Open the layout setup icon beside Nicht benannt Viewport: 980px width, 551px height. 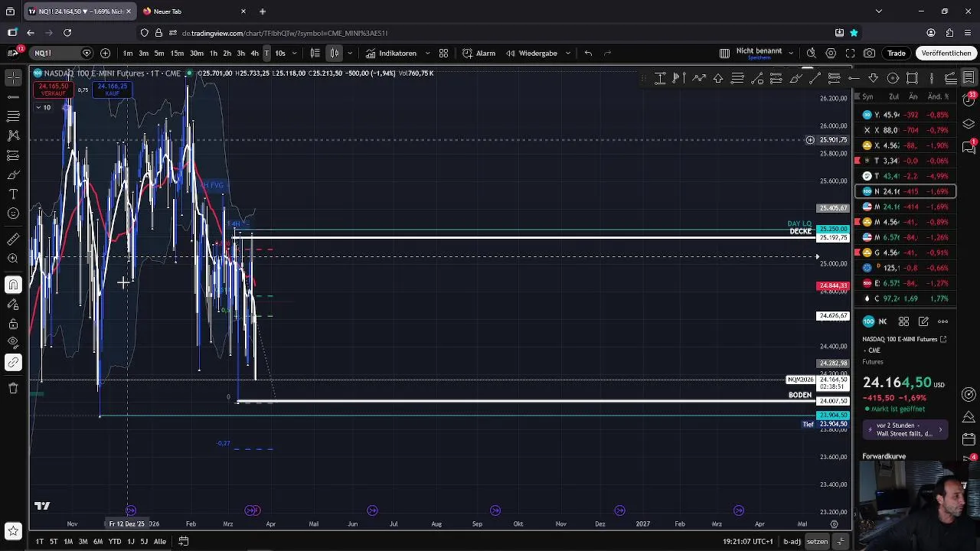click(724, 53)
